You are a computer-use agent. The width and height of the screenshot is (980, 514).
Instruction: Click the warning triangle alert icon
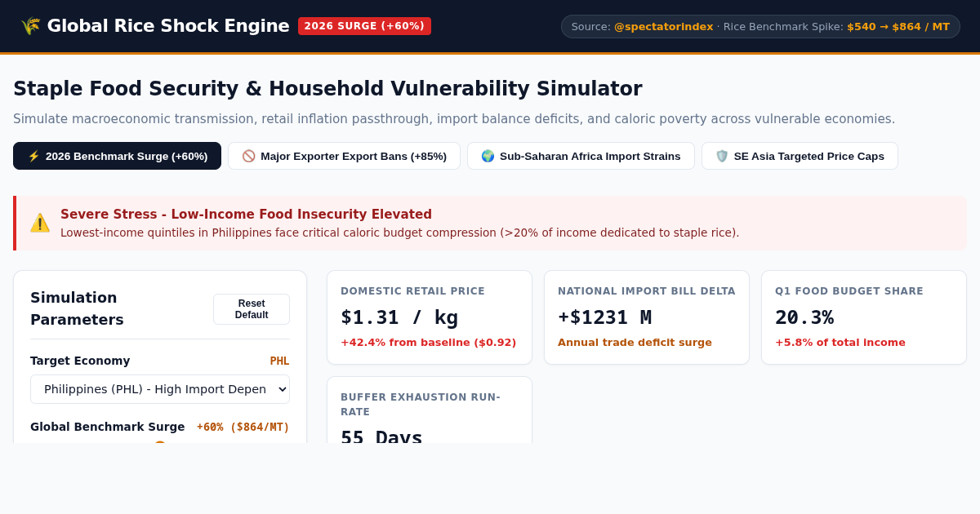coord(40,223)
